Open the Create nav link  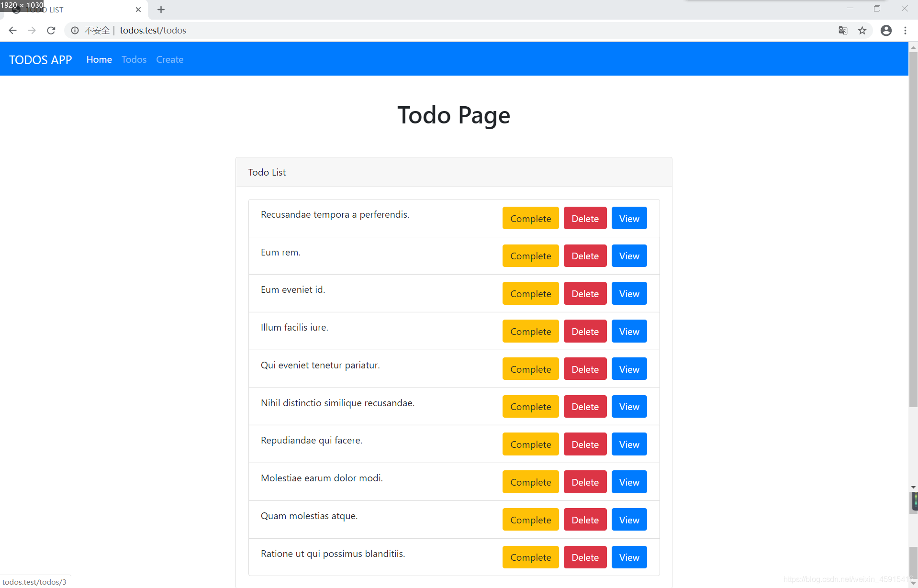coord(169,59)
